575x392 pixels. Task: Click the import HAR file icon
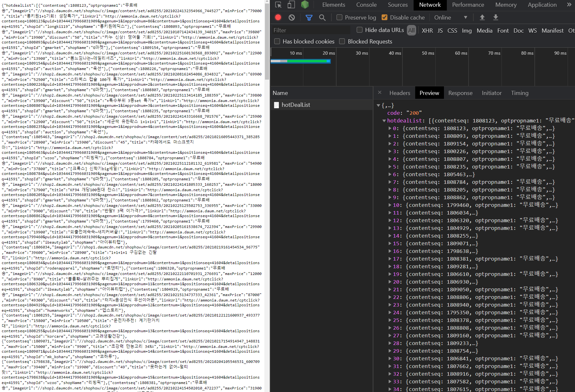pos(482,17)
